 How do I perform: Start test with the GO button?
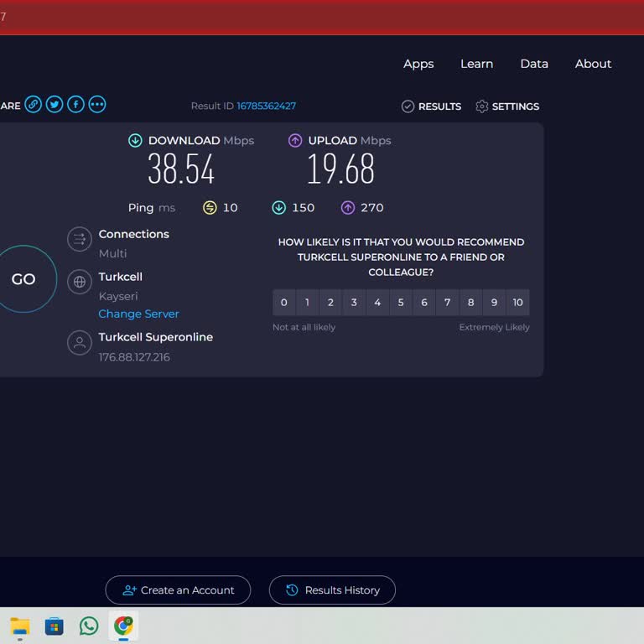23,279
